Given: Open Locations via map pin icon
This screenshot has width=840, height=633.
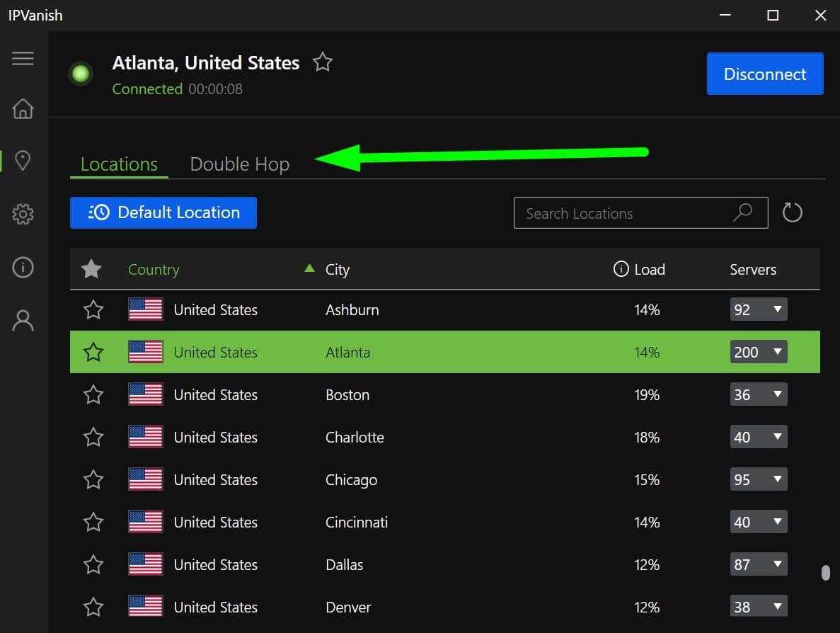Looking at the screenshot, I should pyautogui.click(x=23, y=160).
